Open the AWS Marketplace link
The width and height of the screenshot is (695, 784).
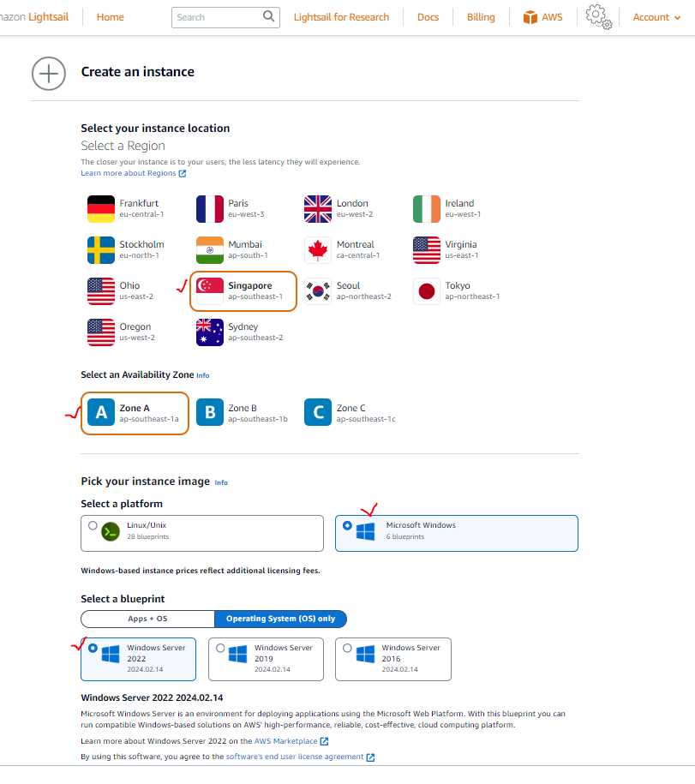[291, 741]
